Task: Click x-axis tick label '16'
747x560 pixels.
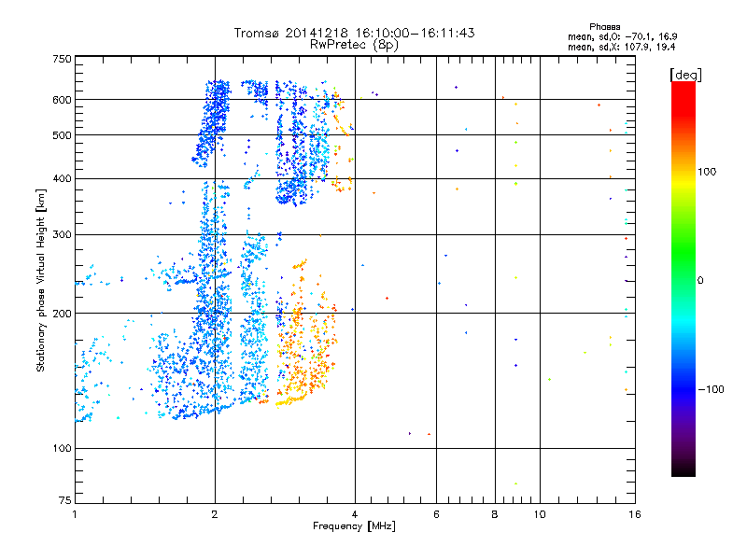Action: point(635,514)
